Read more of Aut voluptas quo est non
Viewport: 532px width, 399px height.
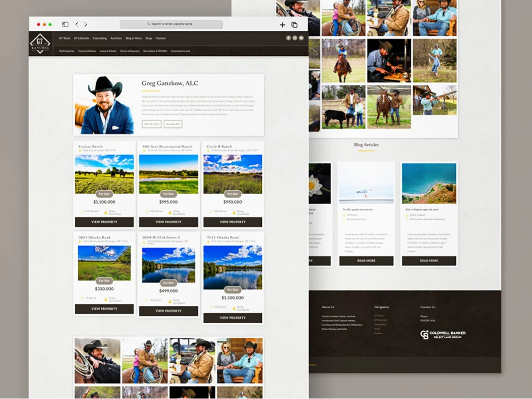pyautogui.click(x=429, y=261)
